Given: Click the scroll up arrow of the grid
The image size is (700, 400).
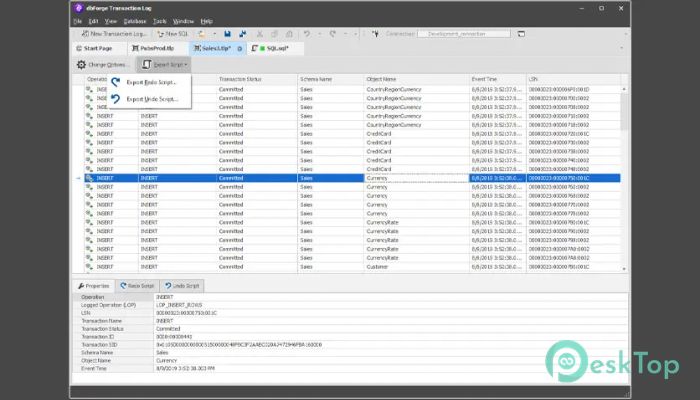Looking at the screenshot, I should (x=624, y=89).
